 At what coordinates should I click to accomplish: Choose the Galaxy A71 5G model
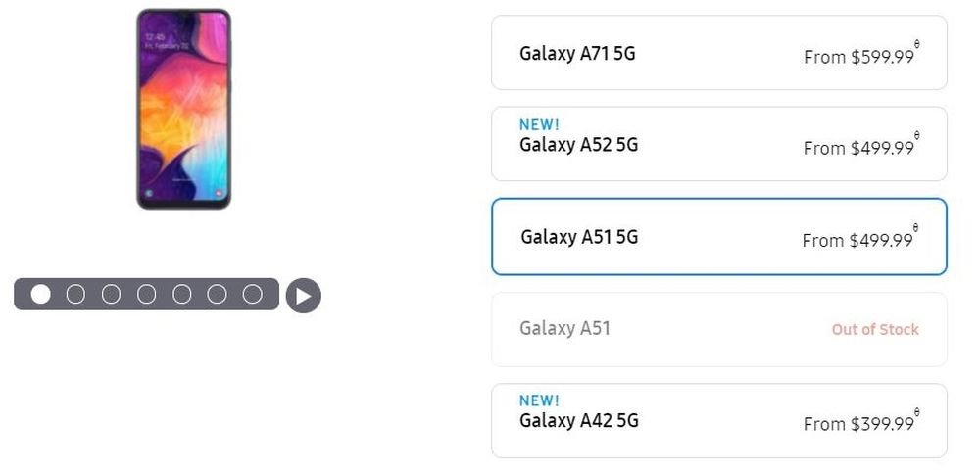pyautogui.click(x=719, y=53)
